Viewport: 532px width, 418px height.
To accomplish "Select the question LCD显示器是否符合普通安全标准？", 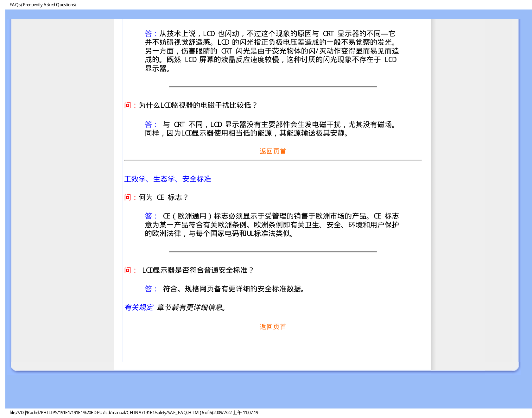I will pyautogui.click(x=198, y=270).
